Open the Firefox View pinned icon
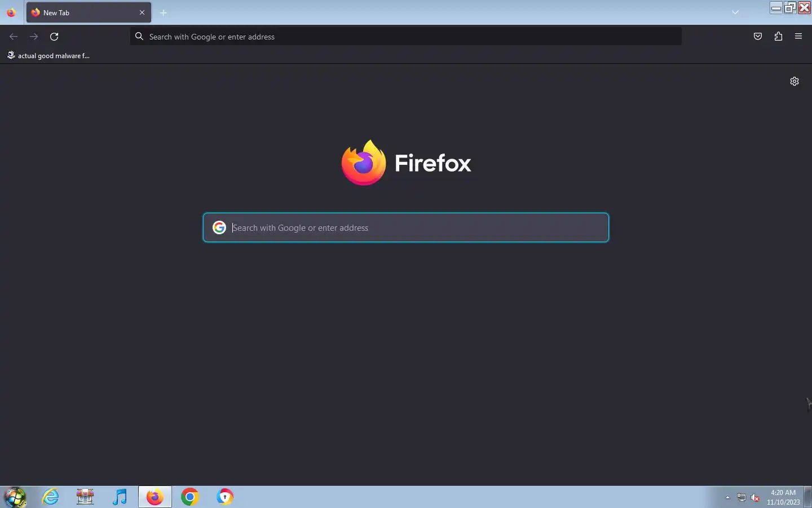The image size is (812, 508). click(x=11, y=12)
